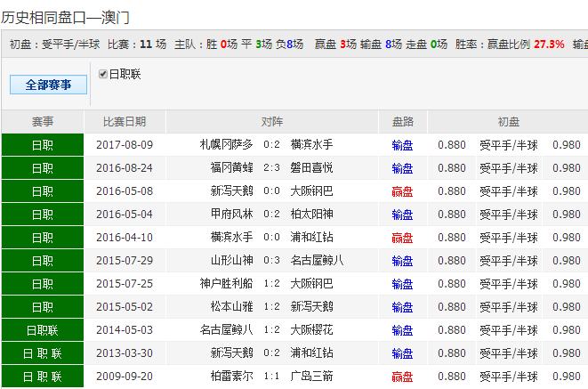Open team 山形山神 link
The width and height of the screenshot is (588, 389).
231,261
